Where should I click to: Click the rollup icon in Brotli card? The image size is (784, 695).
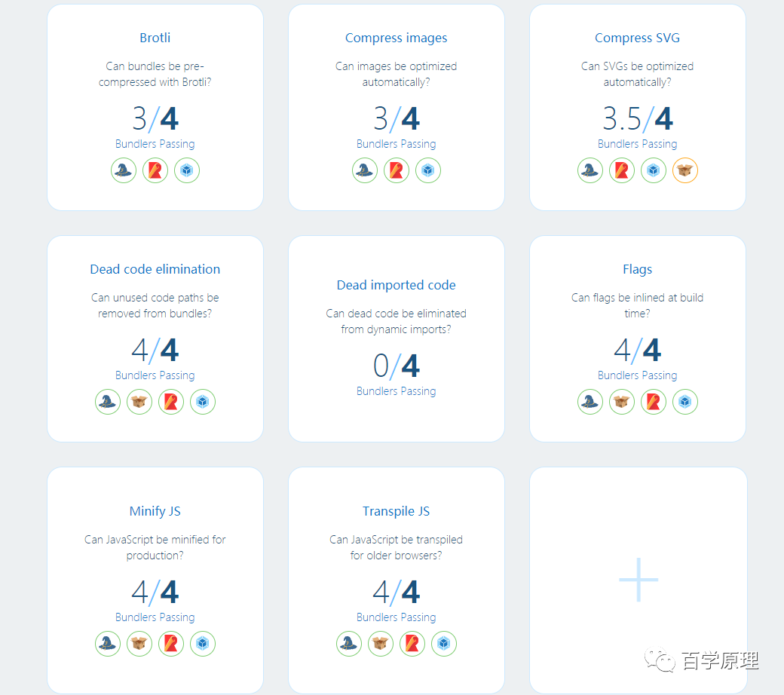(x=155, y=170)
